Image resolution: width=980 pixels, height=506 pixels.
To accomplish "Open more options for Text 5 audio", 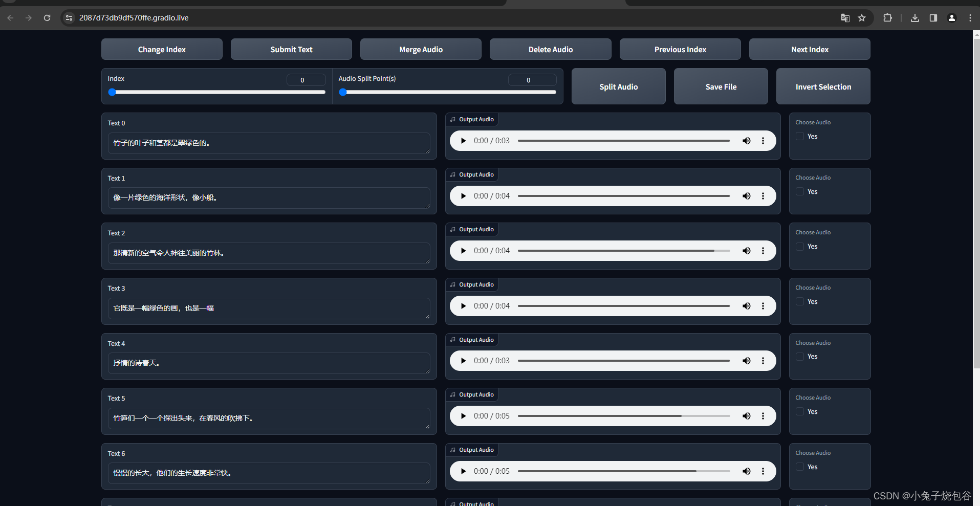I will (x=763, y=416).
